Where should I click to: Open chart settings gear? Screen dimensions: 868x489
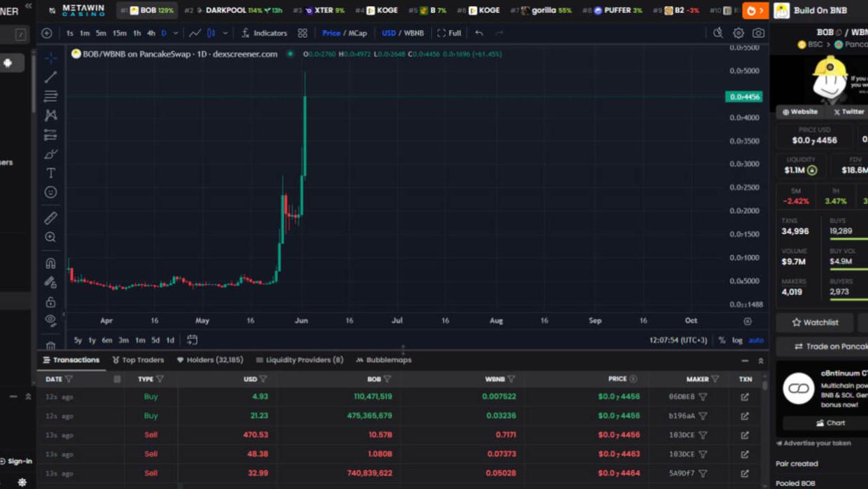738,33
